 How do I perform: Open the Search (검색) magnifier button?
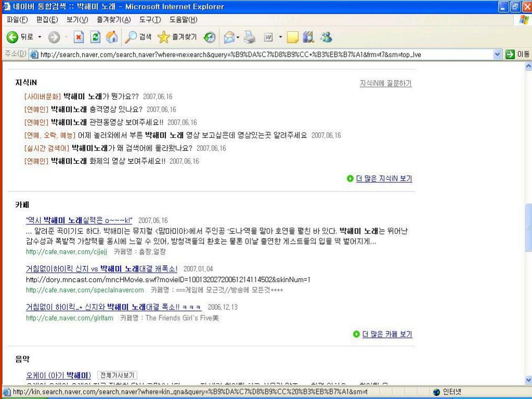pos(138,37)
